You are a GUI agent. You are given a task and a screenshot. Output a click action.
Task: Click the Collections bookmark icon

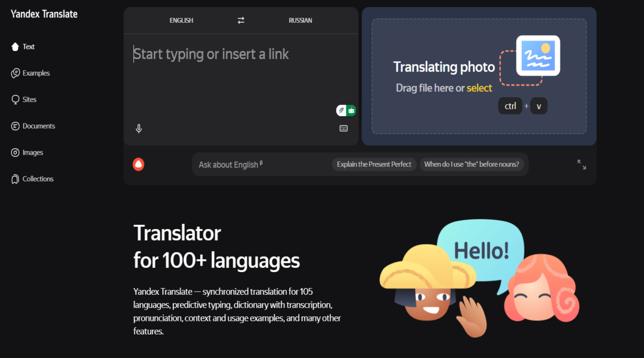tap(15, 179)
